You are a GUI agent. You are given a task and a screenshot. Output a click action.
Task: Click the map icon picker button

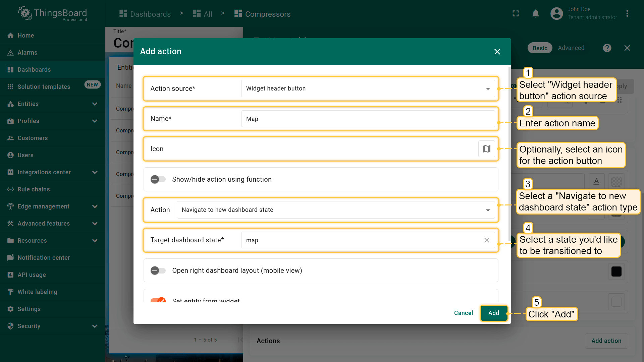point(486,149)
